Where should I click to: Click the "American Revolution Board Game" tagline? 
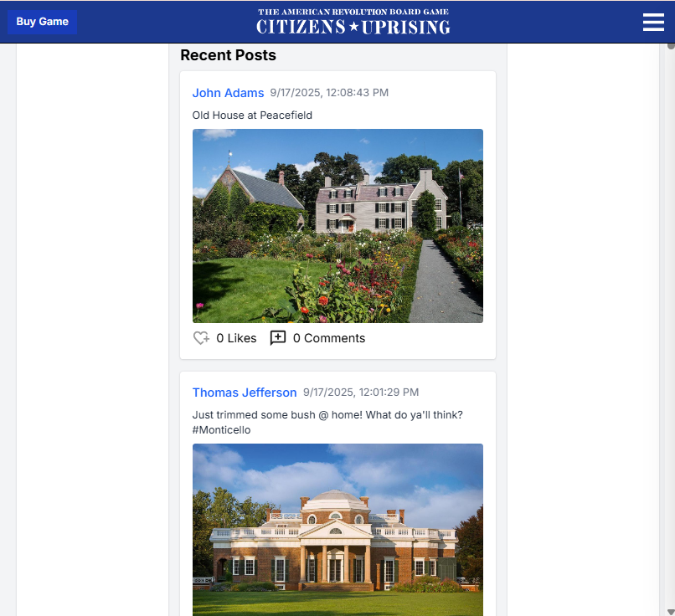pyautogui.click(x=353, y=12)
